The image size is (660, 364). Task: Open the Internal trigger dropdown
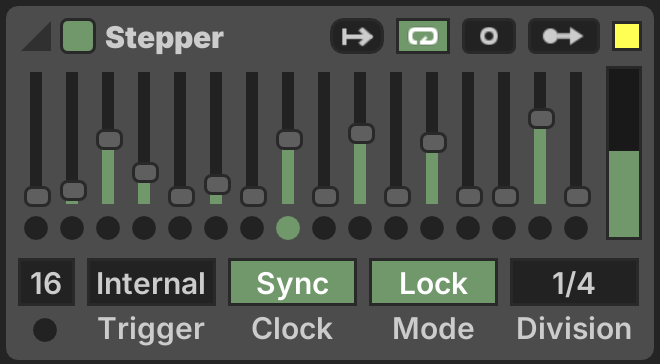click(151, 282)
